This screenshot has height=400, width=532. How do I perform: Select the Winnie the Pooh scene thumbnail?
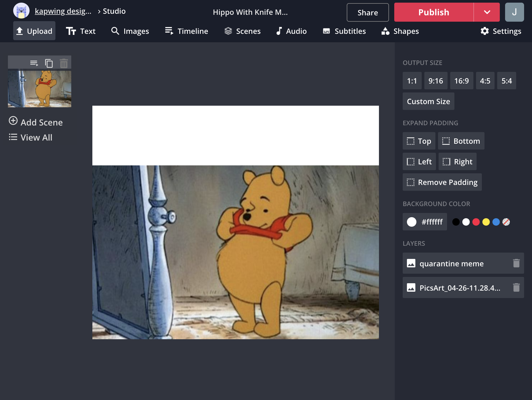pos(40,89)
